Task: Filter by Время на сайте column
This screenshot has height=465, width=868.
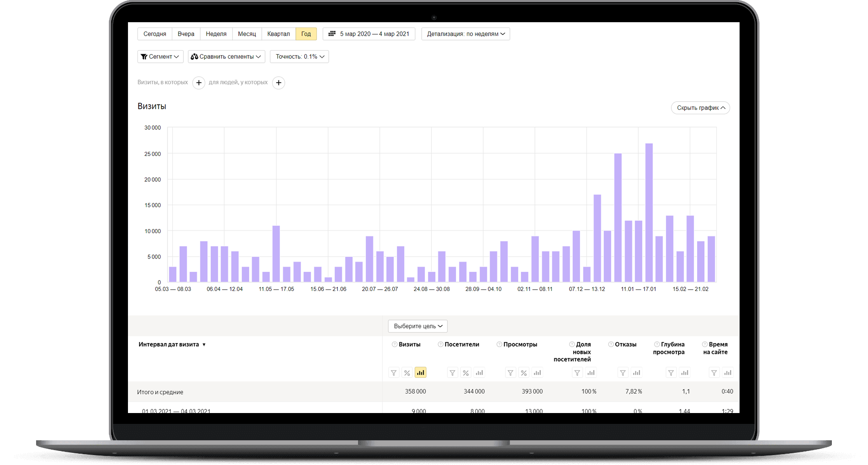Action: click(714, 373)
